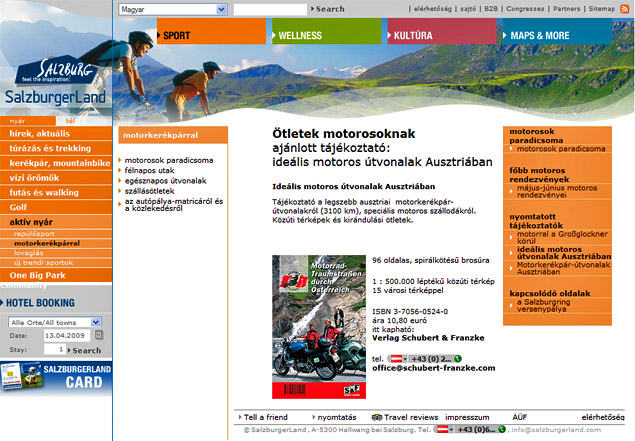This screenshot has height=441, width=635.
Task: Open az autópálya-matricáról és a közlekedésről link
Action: 174,205
